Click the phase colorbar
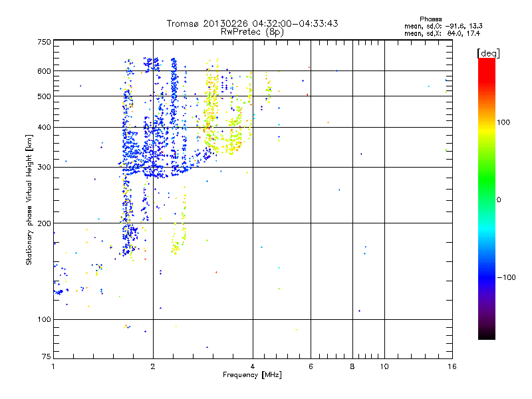The image size is (532, 399). 487,199
